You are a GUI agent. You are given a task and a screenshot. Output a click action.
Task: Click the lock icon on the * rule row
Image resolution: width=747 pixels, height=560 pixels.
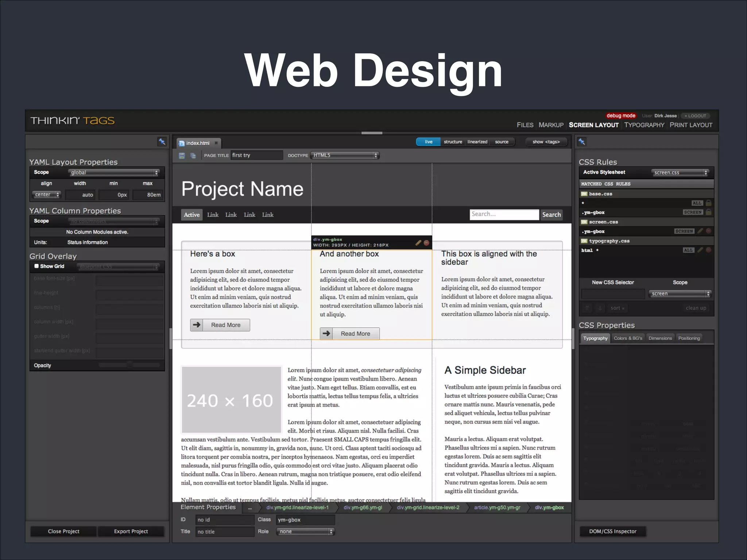click(x=708, y=203)
